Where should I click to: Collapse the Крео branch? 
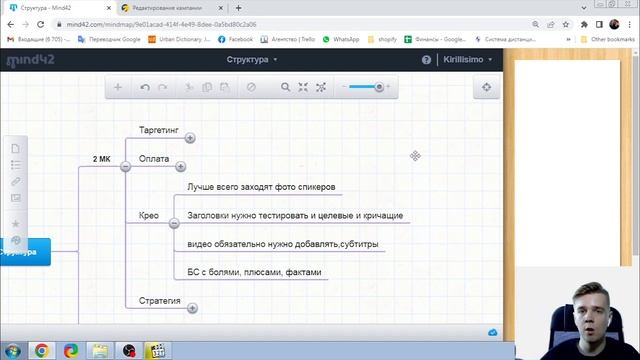pos(174,223)
